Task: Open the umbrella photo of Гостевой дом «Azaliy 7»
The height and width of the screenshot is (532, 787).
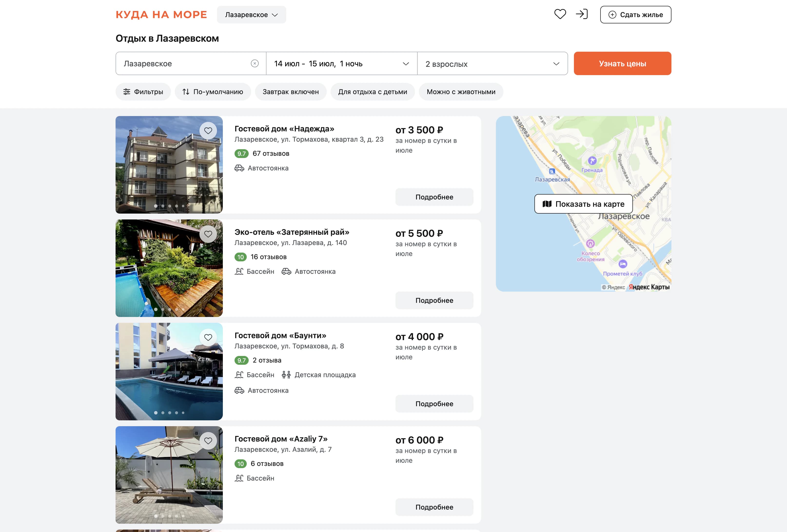Action: click(169, 475)
